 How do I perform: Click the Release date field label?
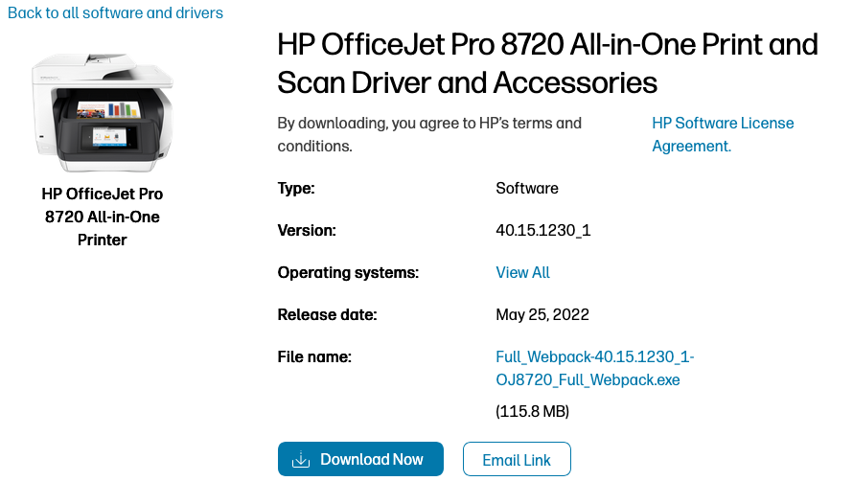327,314
